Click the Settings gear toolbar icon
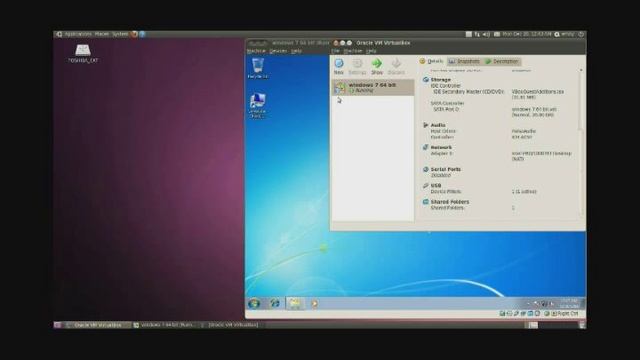The width and height of the screenshot is (640, 360). point(357,63)
